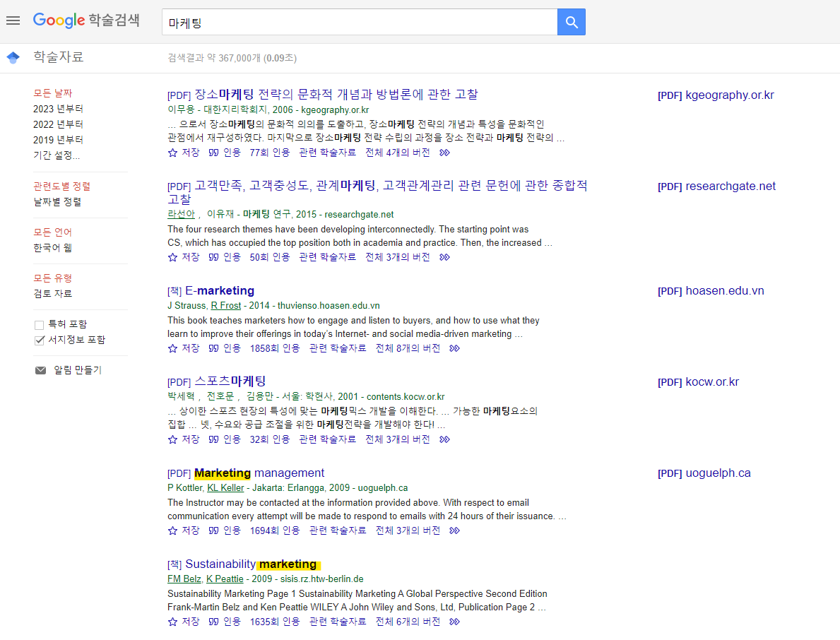Sort by 날짜별 정렬
840x640 pixels.
click(x=57, y=202)
